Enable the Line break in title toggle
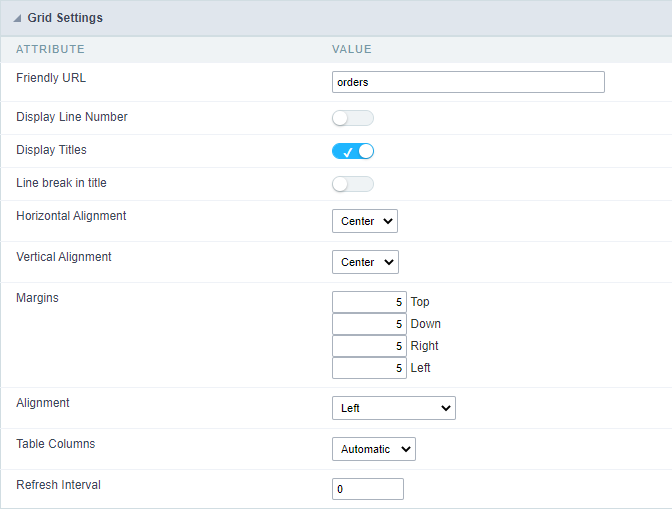This screenshot has width=672, height=509. tap(353, 184)
